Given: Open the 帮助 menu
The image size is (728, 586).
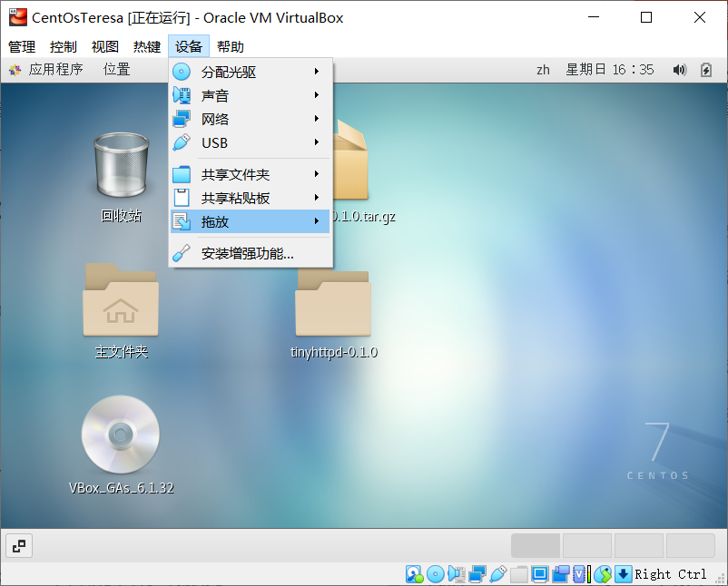Looking at the screenshot, I should [x=230, y=46].
